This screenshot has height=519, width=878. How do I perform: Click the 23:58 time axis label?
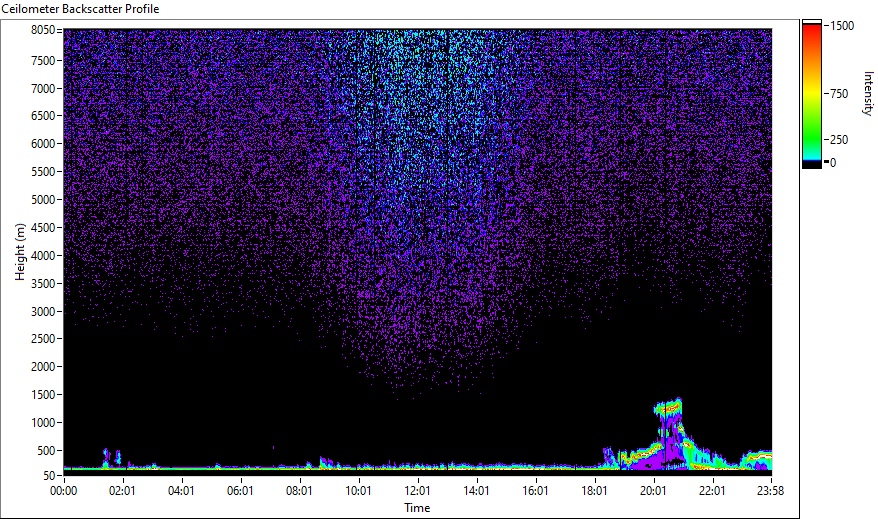[770, 491]
